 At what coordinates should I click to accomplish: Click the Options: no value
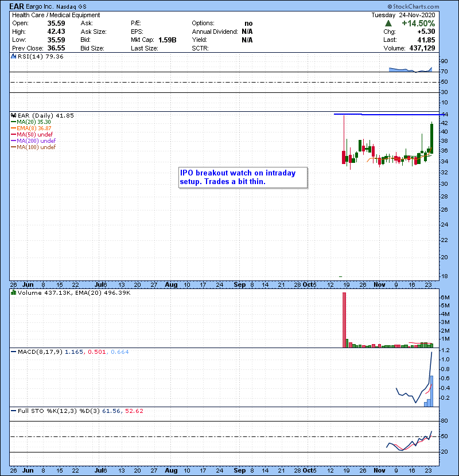tap(248, 24)
